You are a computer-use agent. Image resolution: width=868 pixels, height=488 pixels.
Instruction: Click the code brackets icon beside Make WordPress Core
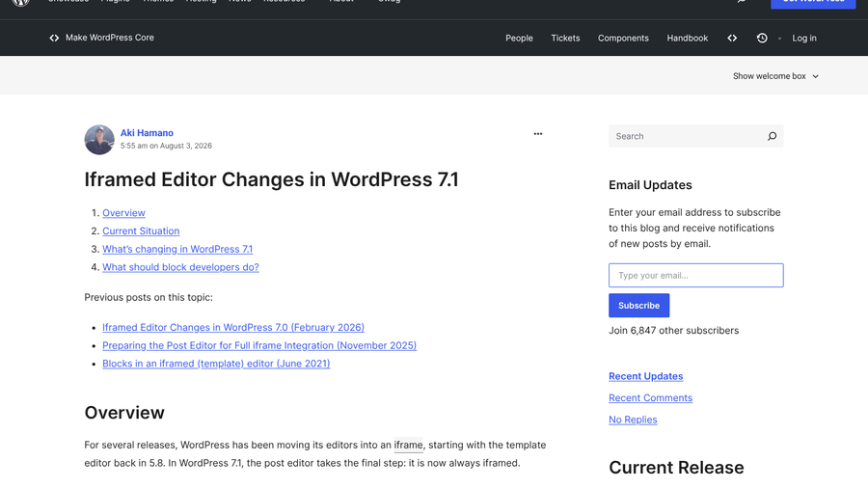(54, 38)
